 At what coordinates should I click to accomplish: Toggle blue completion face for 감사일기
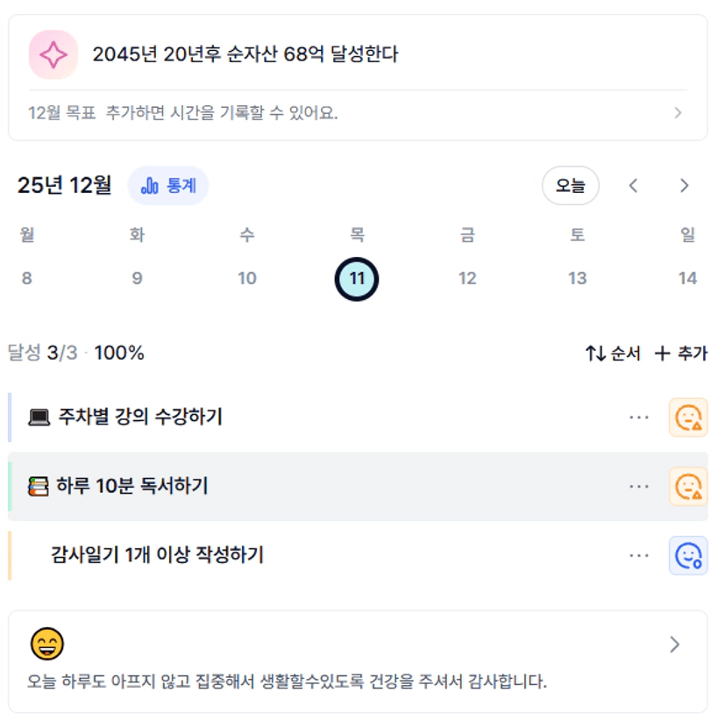tap(688, 555)
